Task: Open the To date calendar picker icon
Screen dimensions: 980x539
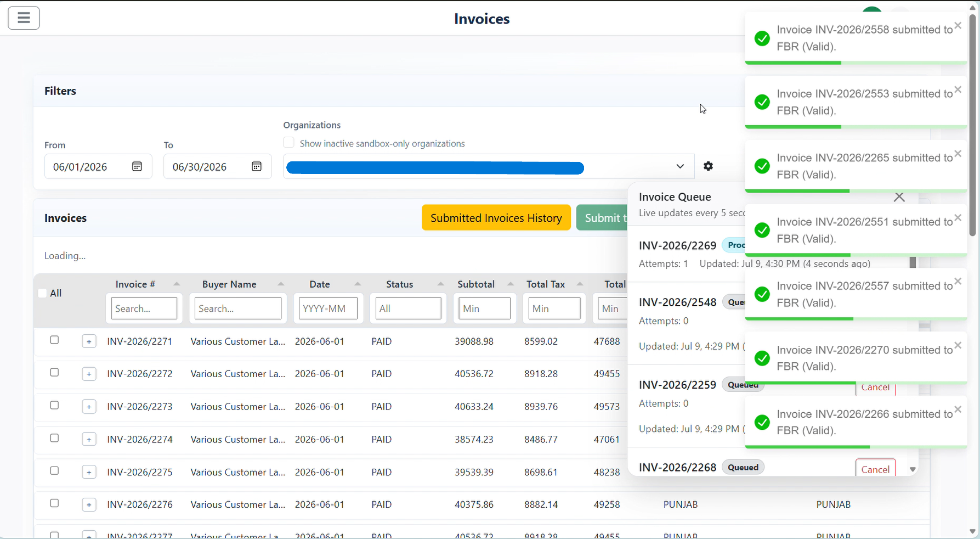Action: pyautogui.click(x=257, y=166)
